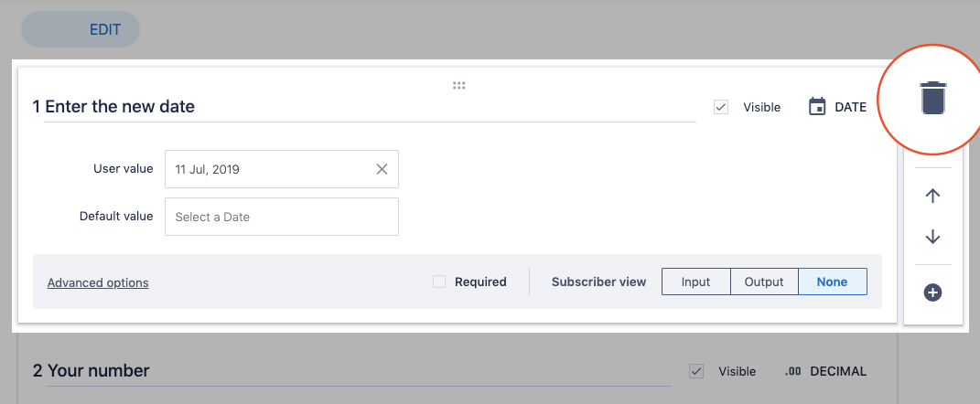Select Output subscriber view
The width and height of the screenshot is (980, 404).
pos(764,282)
